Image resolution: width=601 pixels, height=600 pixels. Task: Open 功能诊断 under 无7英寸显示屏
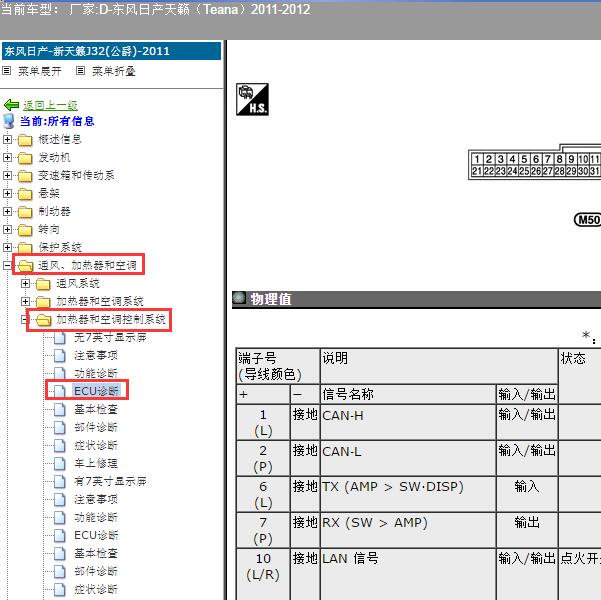click(x=96, y=373)
